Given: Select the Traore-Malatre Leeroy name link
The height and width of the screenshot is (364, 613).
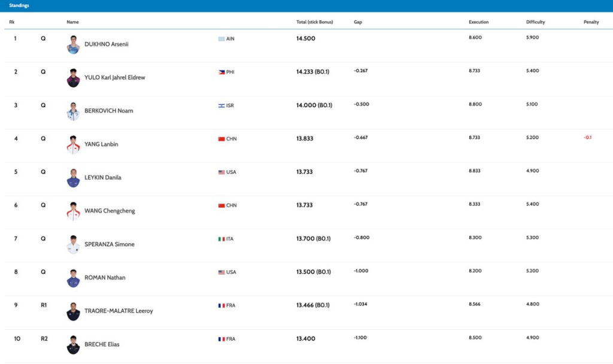Looking at the screenshot, I should 119,311.
